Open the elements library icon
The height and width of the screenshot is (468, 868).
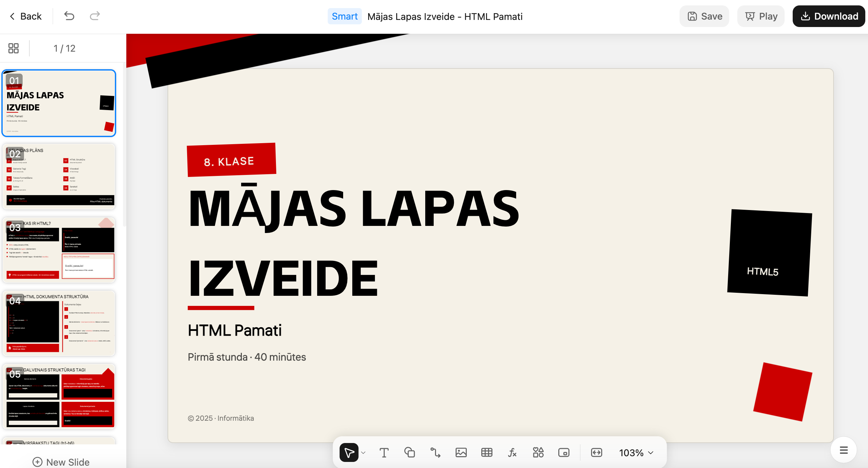(x=538, y=452)
